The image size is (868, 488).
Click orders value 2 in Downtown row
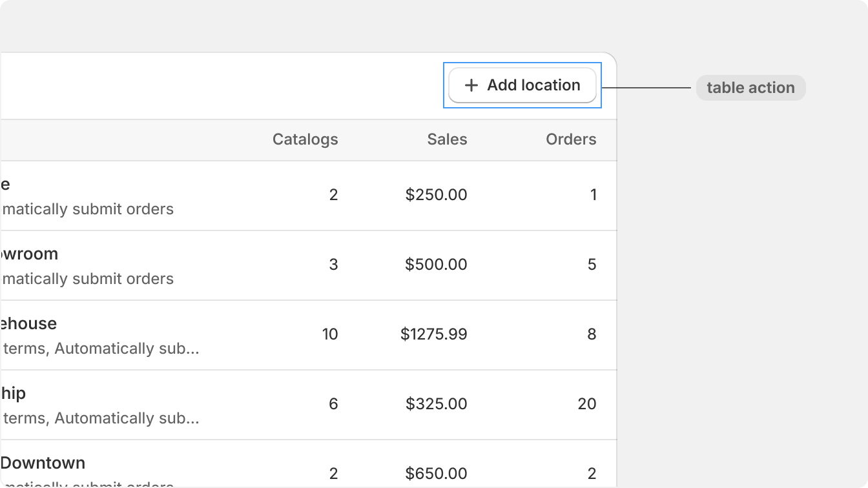point(592,474)
